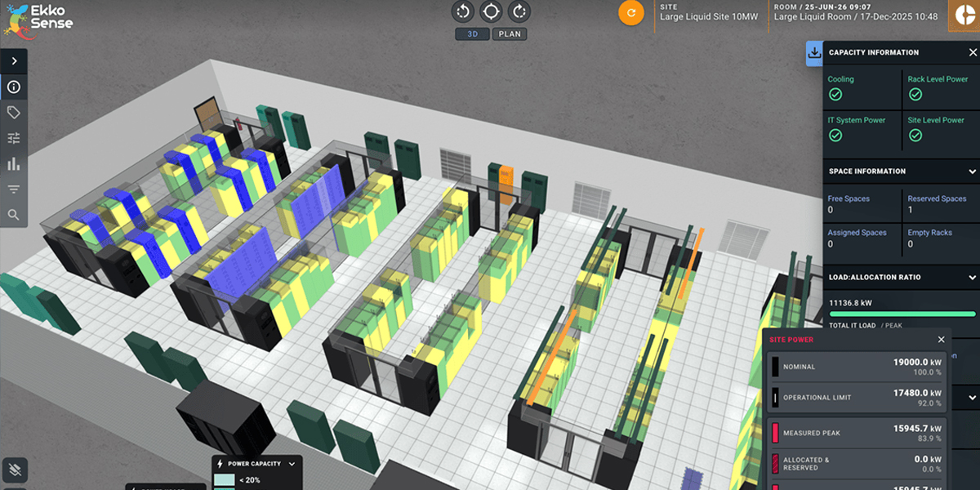Click the orange refresh button
This screenshot has width=980, height=490.
point(630,13)
